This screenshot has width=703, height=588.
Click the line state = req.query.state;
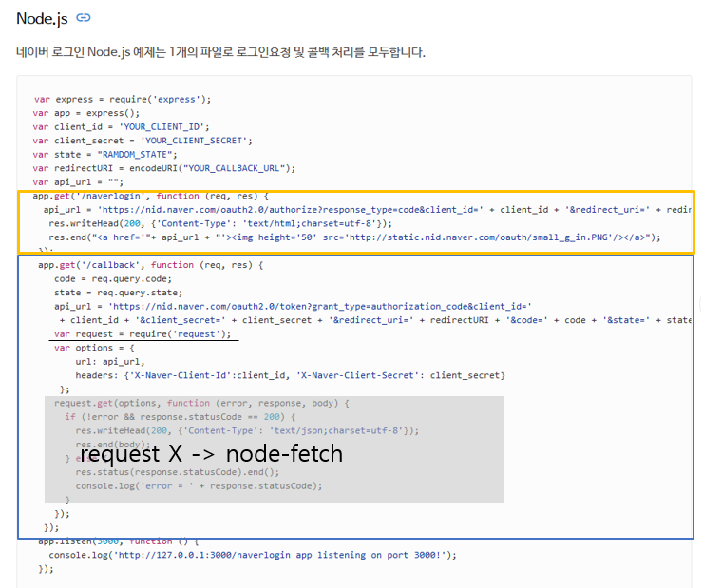(x=119, y=293)
